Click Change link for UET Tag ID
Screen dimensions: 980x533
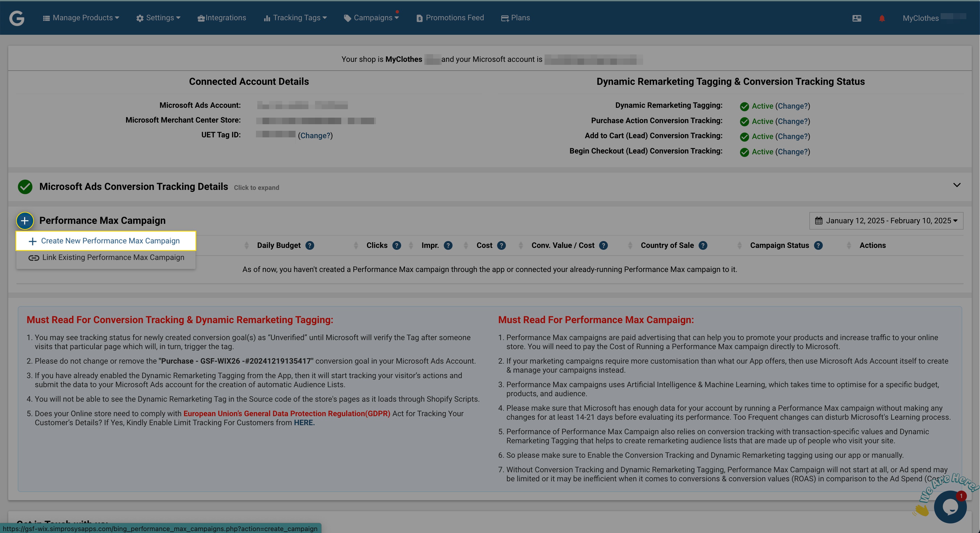tap(315, 135)
